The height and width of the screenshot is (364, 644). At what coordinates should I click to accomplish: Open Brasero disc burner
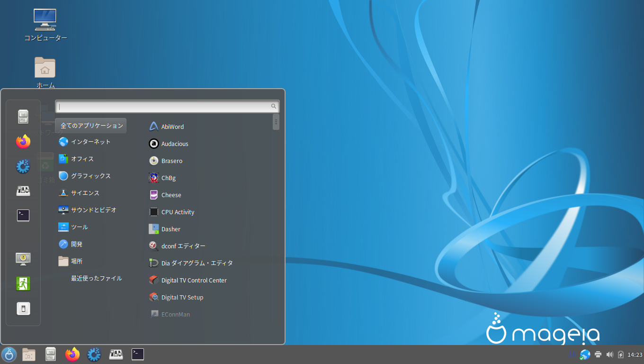(166, 161)
